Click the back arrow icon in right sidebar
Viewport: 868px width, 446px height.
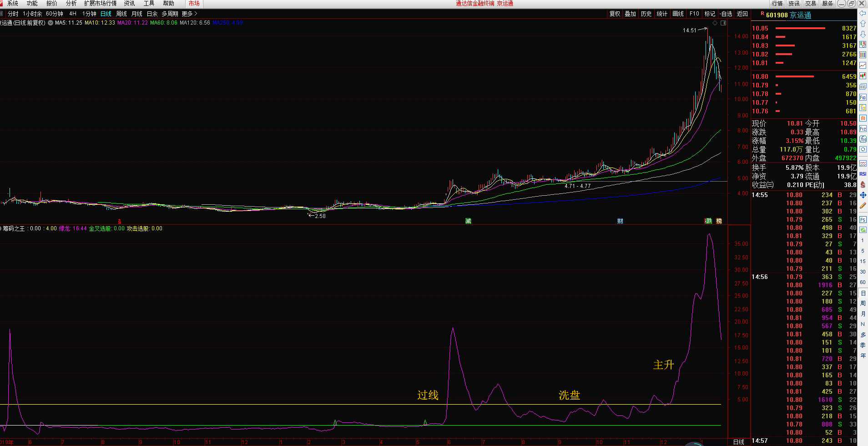(x=863, y=13)
